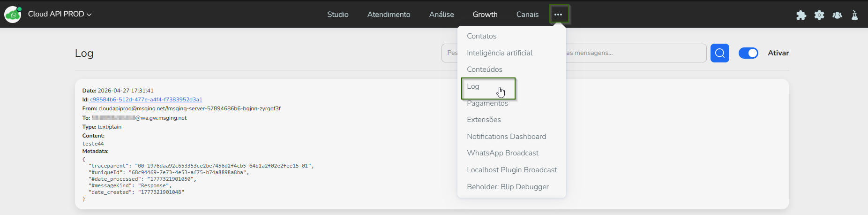Screen dimensions: 868x215
Task: Switch to the Análise tab
Action: (x=441, y=15)
